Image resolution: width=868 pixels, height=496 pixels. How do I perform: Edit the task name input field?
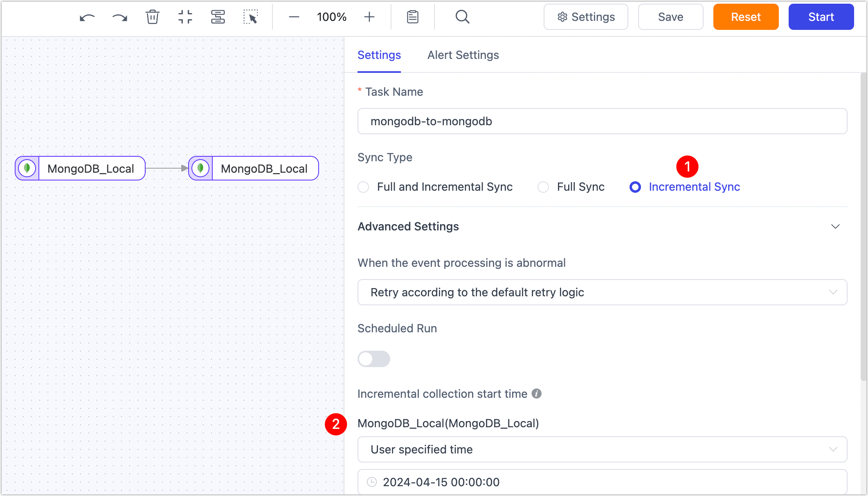point(602,122)
